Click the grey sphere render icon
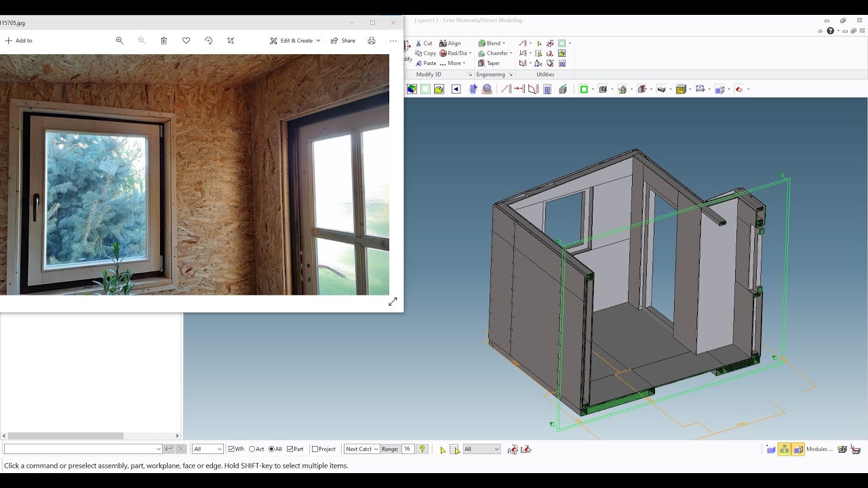868x488 pixels. click(x=487, y=89)
